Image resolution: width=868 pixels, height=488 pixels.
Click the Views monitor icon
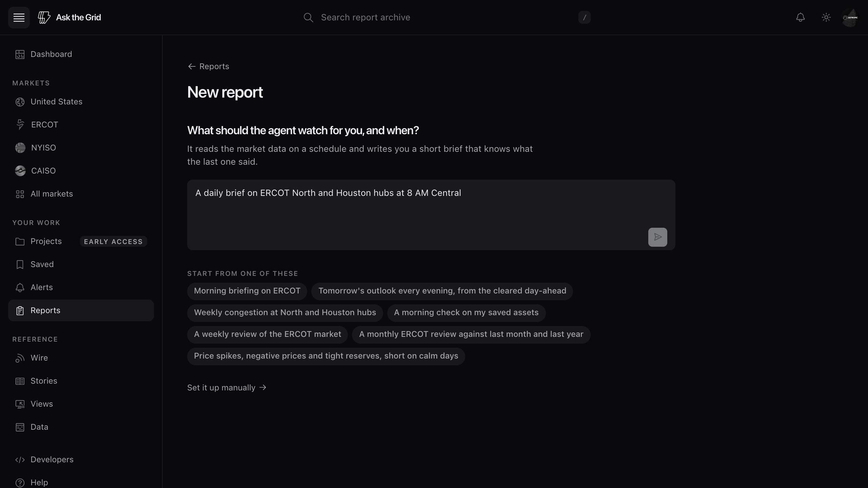[20, 404]
